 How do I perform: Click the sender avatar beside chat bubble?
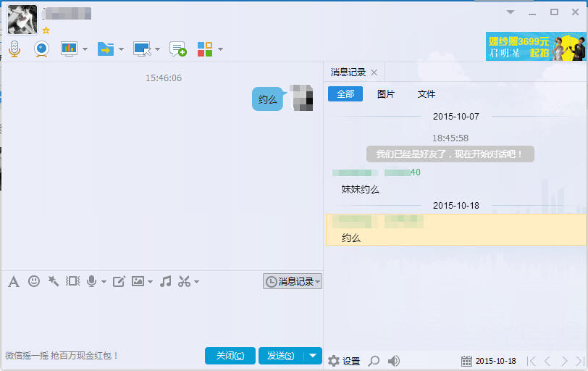pos(302,98)
